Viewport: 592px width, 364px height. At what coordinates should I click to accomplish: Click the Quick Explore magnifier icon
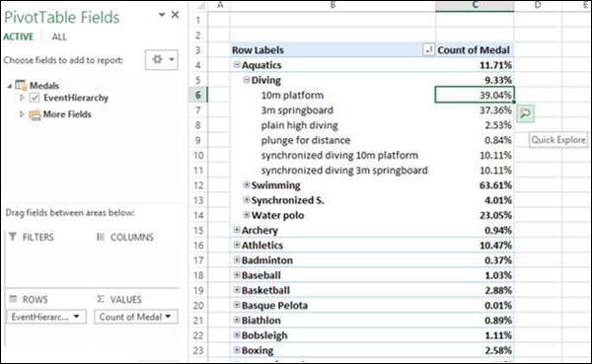(x=525, y=113)
